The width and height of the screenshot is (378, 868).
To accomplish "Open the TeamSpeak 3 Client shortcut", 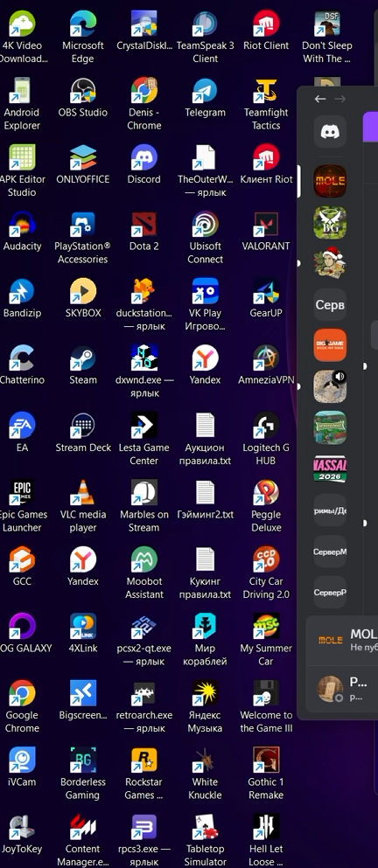I will pos(205,24).
